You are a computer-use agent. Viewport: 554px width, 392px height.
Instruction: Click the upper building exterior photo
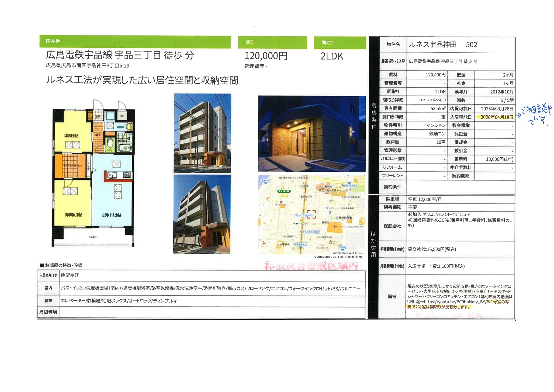[x=202, y=133]
